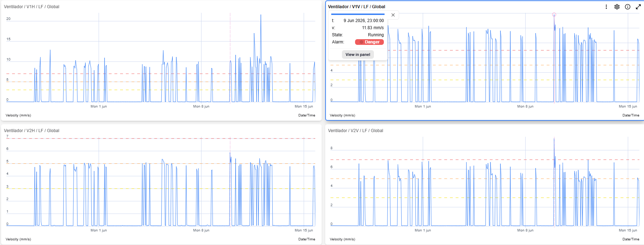644x245 pixels.
Task: Click the pink circled data point marker in V1V chart
Action: 554,15
